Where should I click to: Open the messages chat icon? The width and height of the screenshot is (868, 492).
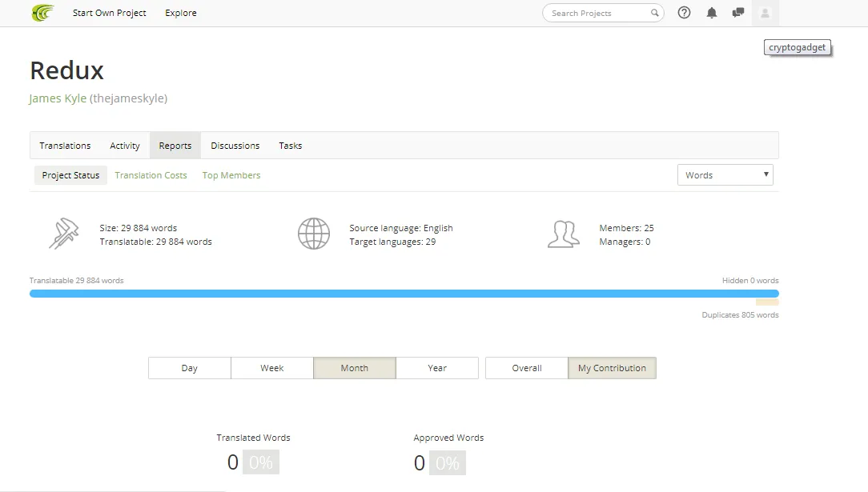[x=738, y=13]
